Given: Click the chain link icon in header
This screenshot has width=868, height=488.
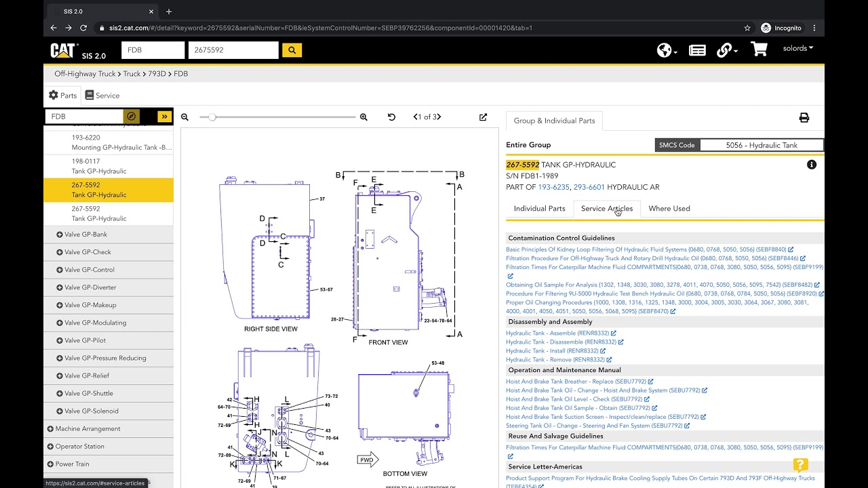Looking at the screenshot, I should [726, 50].
